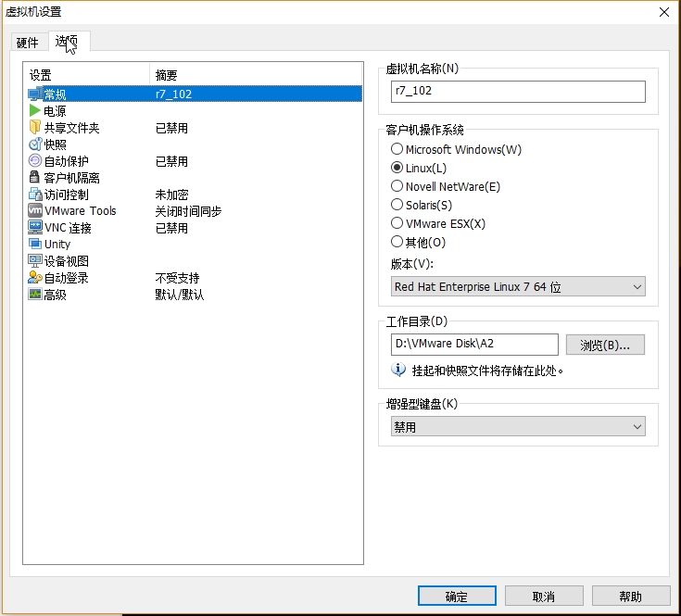Viewport: 681px width, 616px height.
Task: Click the 虚拟机名称 field r7_102
Action: pyautogui.click(x=518, y=91)
